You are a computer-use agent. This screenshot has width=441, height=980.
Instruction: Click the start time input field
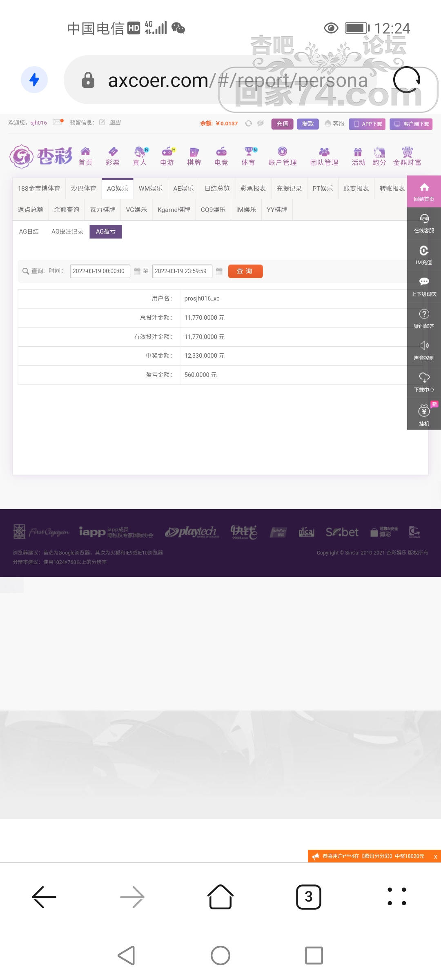(100, 271)
